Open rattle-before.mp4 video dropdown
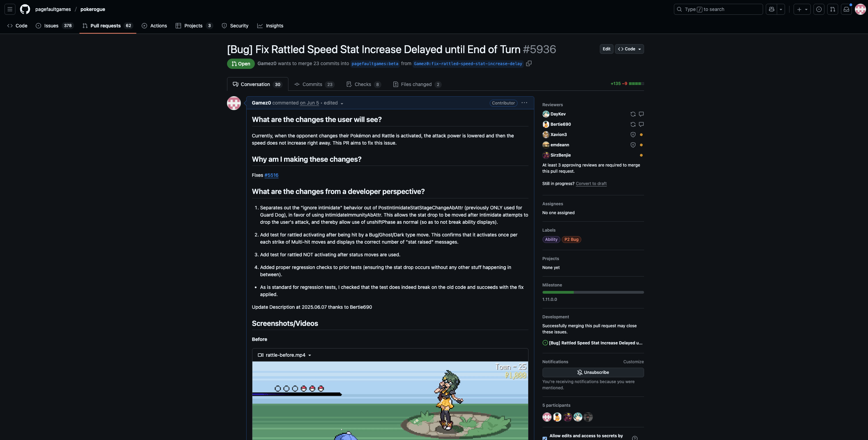Viewport: 868px width, 440px height. [284, 355]
